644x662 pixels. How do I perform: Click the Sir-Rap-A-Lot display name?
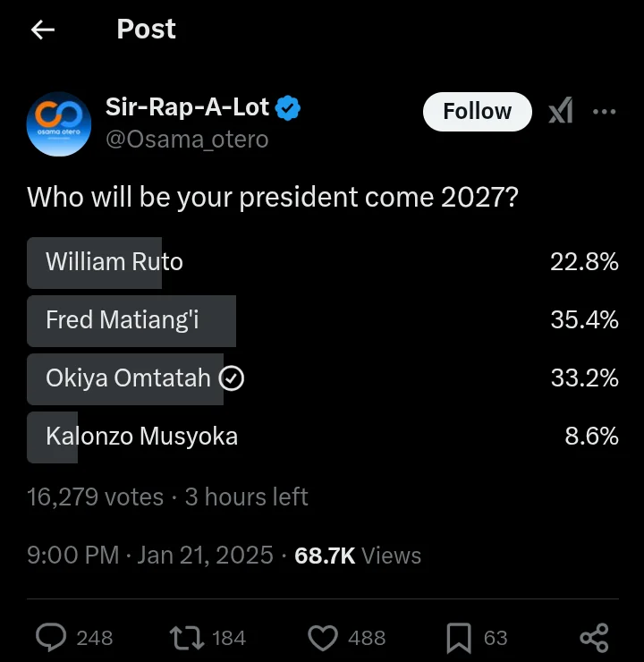pos(187,106)
